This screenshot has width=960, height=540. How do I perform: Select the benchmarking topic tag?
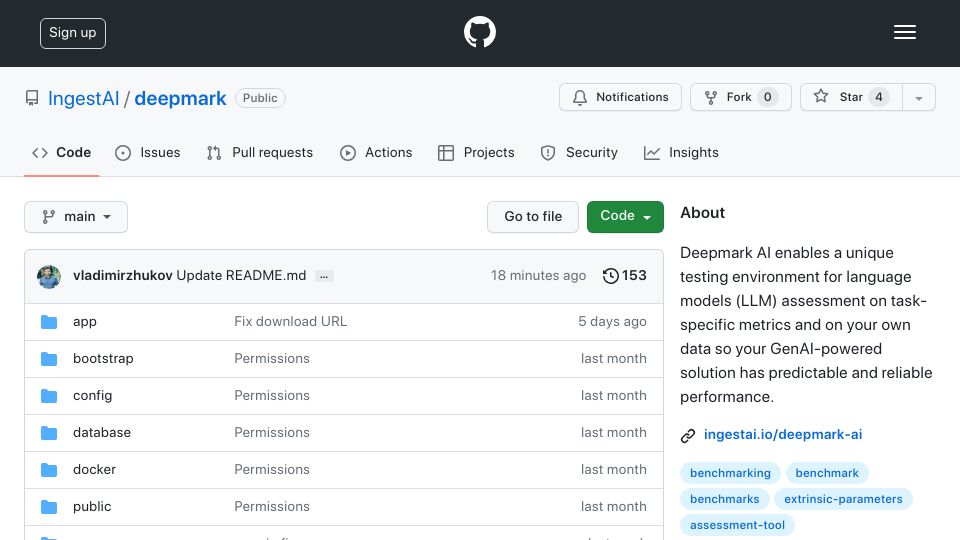tap(730, 473)
